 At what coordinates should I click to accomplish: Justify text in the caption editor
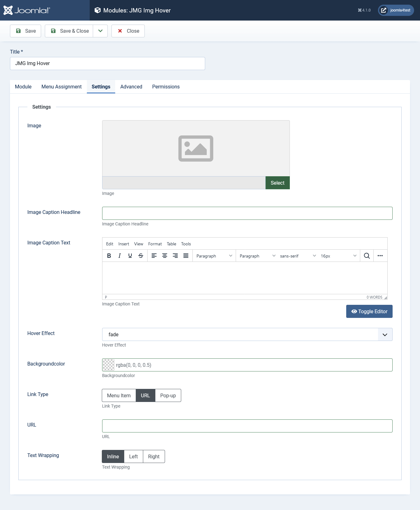tap(186, 256)
